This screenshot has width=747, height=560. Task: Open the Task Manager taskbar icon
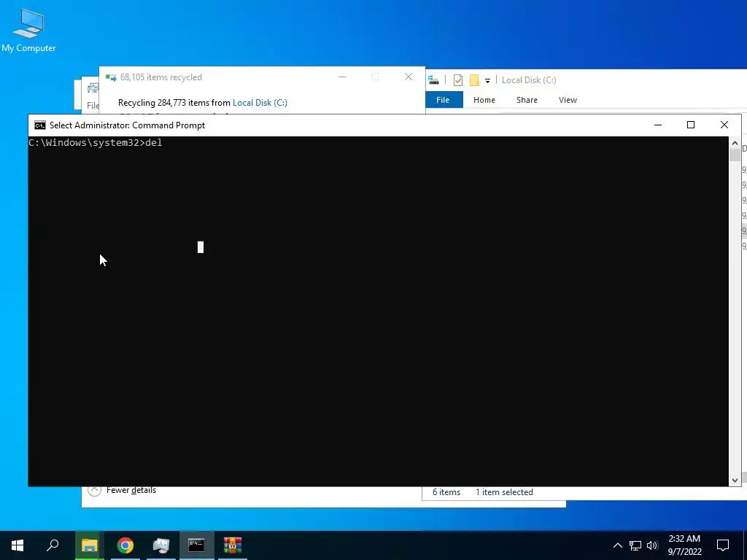click(x=161, y=545)
